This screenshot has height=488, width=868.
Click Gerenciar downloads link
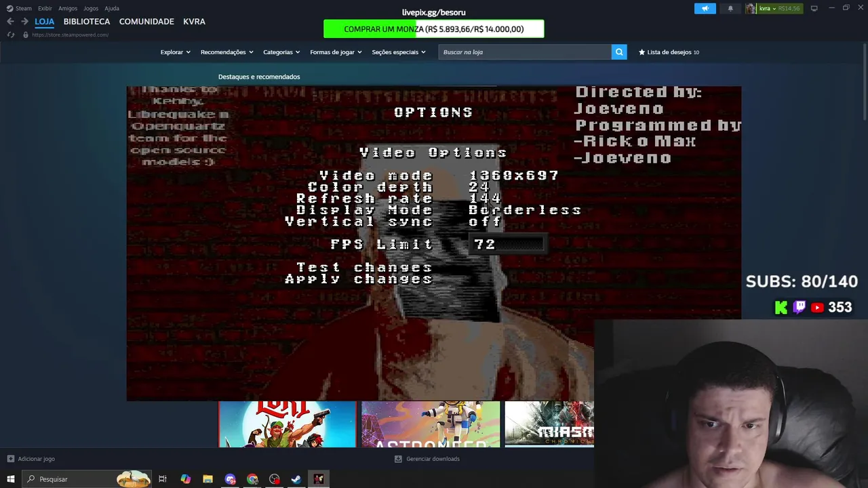tap(433, 459)
